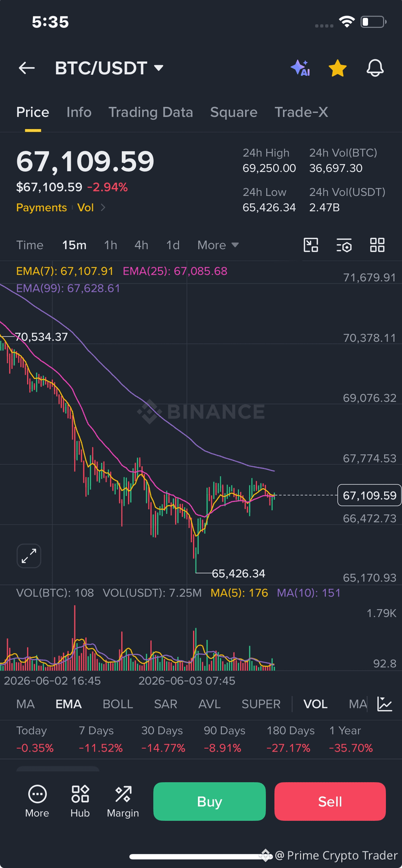Viewport: 402px width, 868px height.
Task: Tap the 180 Days -27.17% performance
Action: (290, 739)
